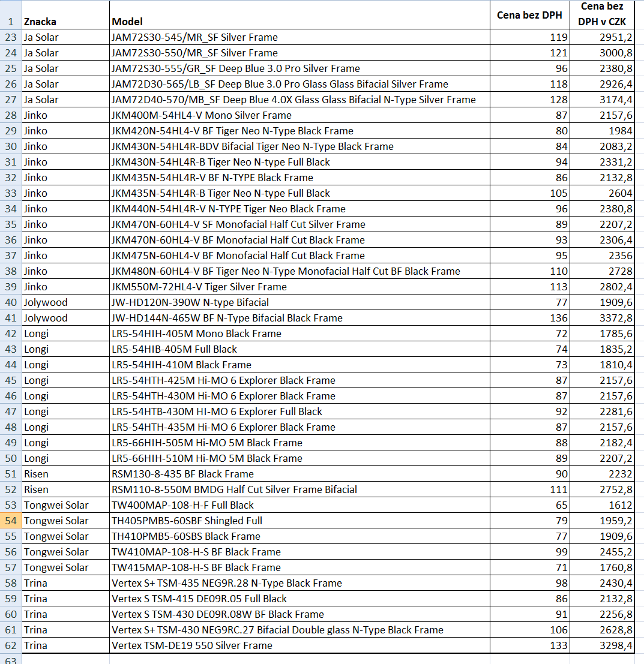
Task: Click cell JAM72S30-550/MR_SF Silver Frame
Action: click(299, 53)
